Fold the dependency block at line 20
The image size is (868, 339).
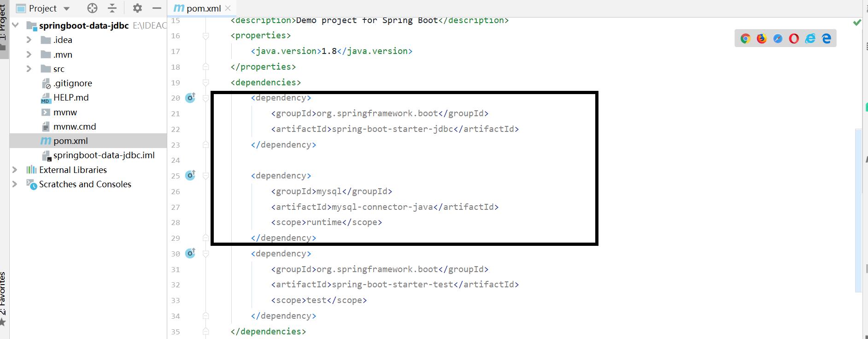click(x=206, y=98)
